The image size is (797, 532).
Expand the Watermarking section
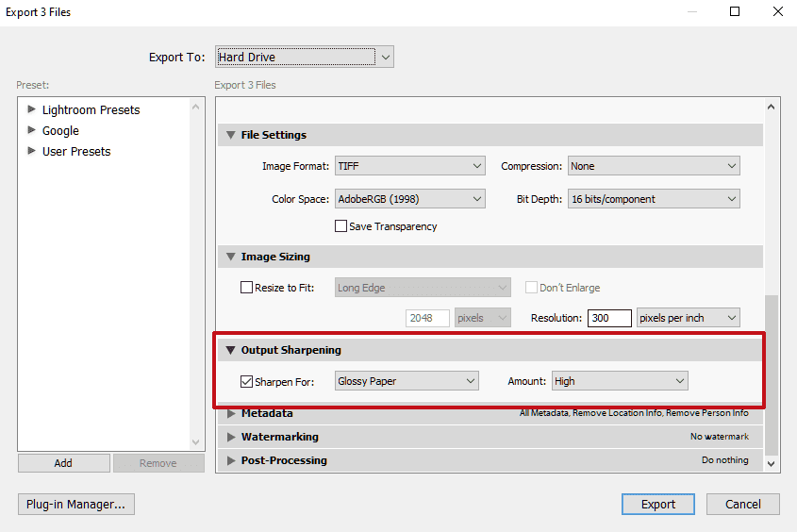231,437
